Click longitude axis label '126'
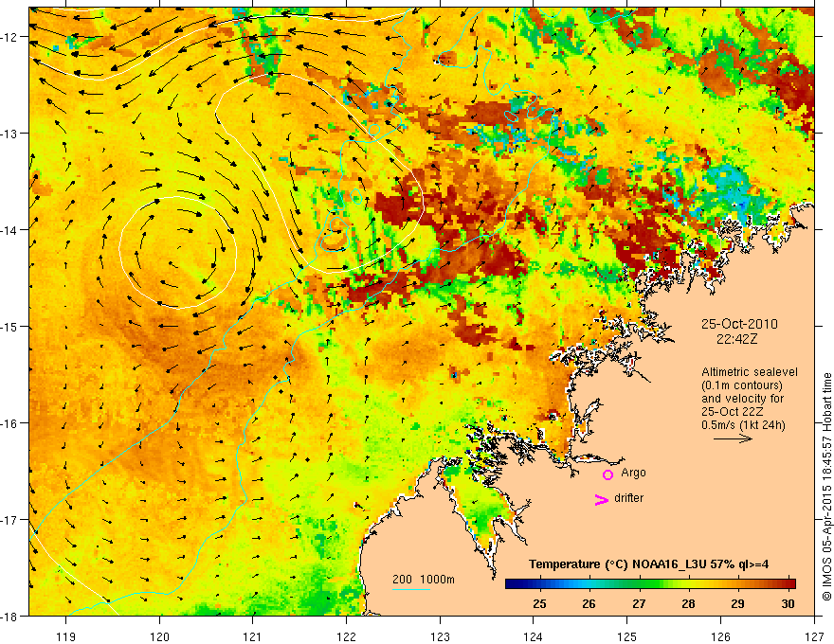The width and height of the screenshot is (834, 644). click(720, 636)
